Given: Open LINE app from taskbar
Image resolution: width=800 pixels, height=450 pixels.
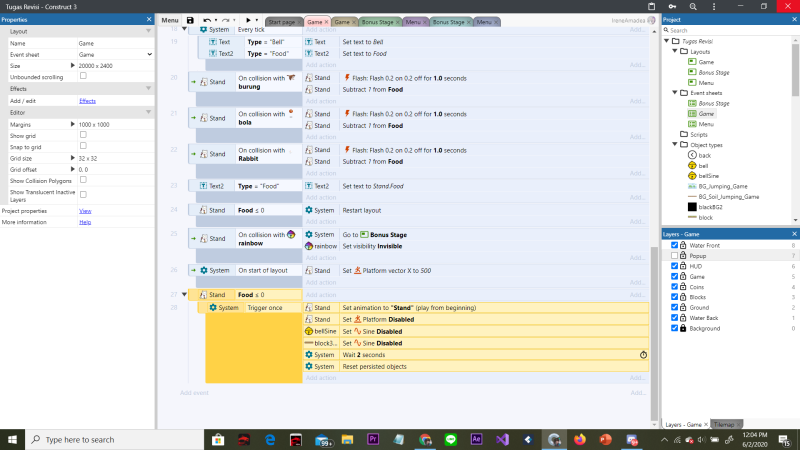Looking at the screenshot, I should point(451,439).
